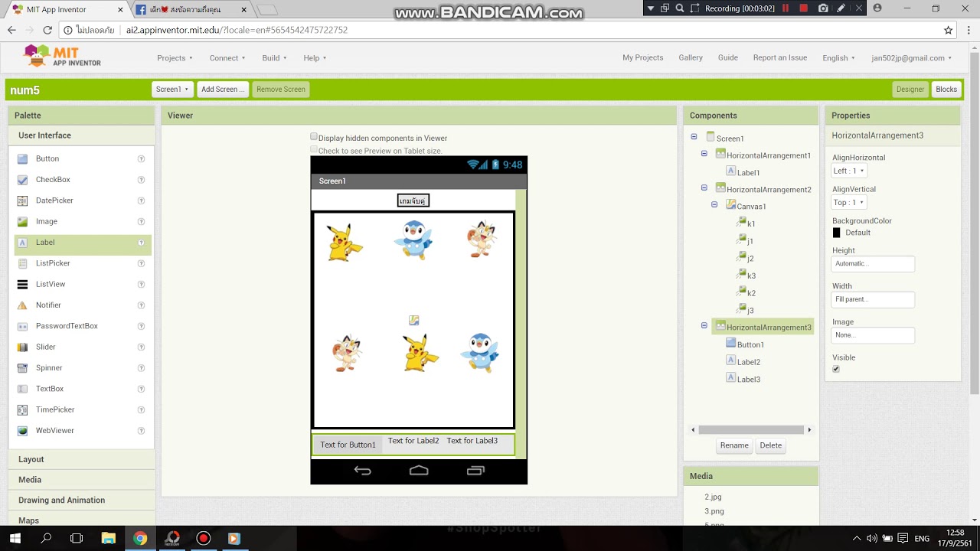Pick the Notifier warning icon
This screenshot has height=551, width=980.
pos(22,305)
